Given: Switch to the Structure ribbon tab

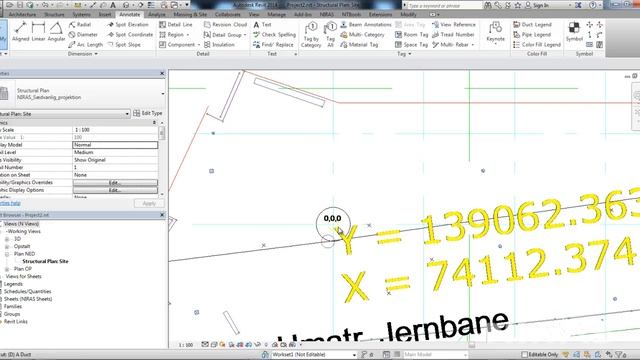Looking at the screenshot, I should (54, 14).
